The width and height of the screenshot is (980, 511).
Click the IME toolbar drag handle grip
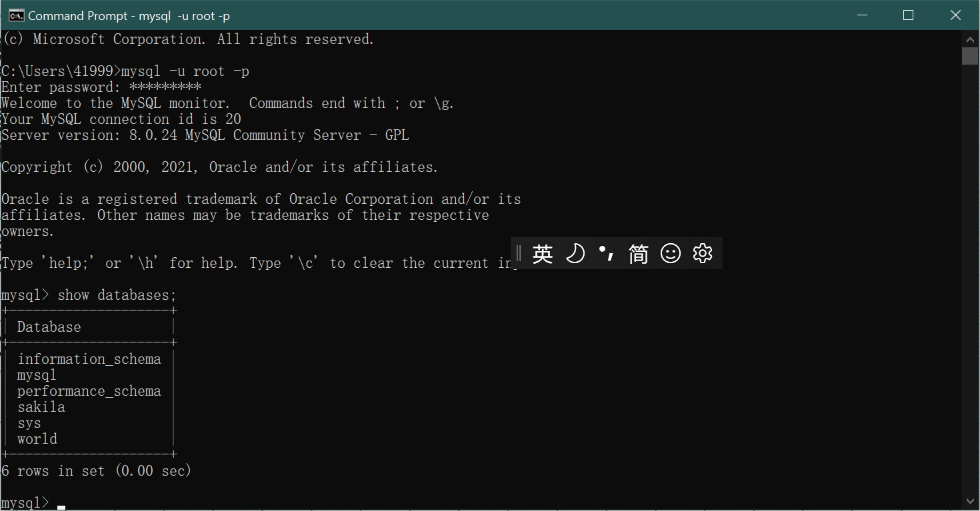tap(519, 254)
